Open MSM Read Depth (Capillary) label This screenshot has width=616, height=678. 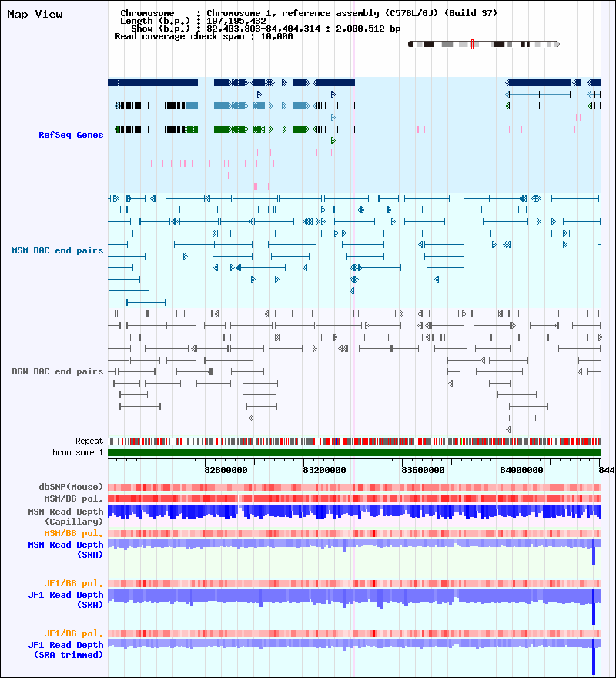pos(65,516)
